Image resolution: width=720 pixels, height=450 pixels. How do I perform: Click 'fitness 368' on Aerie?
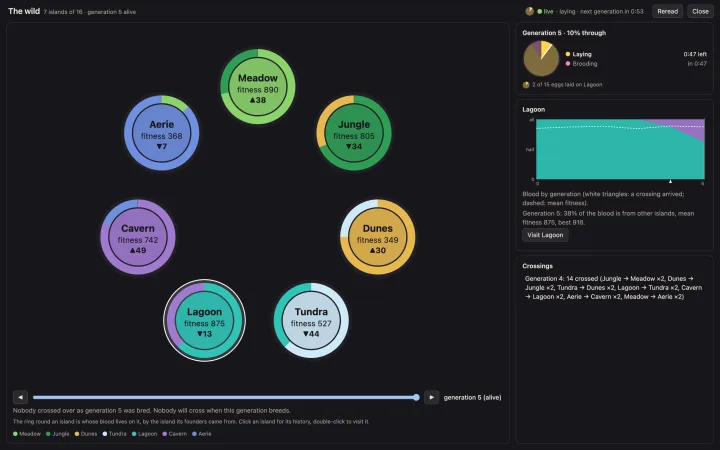162,136
